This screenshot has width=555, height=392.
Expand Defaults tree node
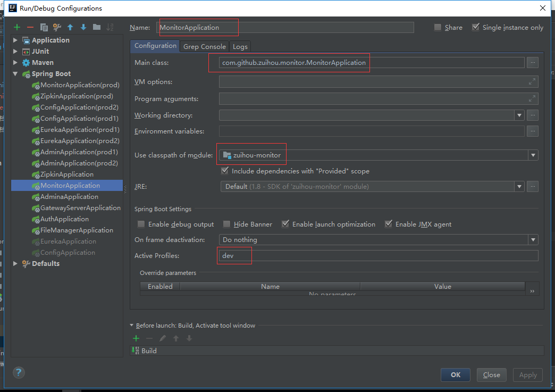(15, 263)
